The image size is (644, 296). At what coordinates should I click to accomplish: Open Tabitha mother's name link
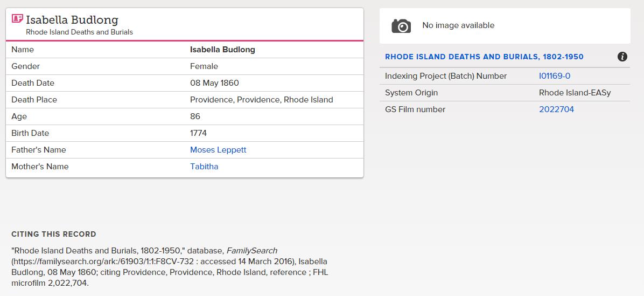point(204,167)
